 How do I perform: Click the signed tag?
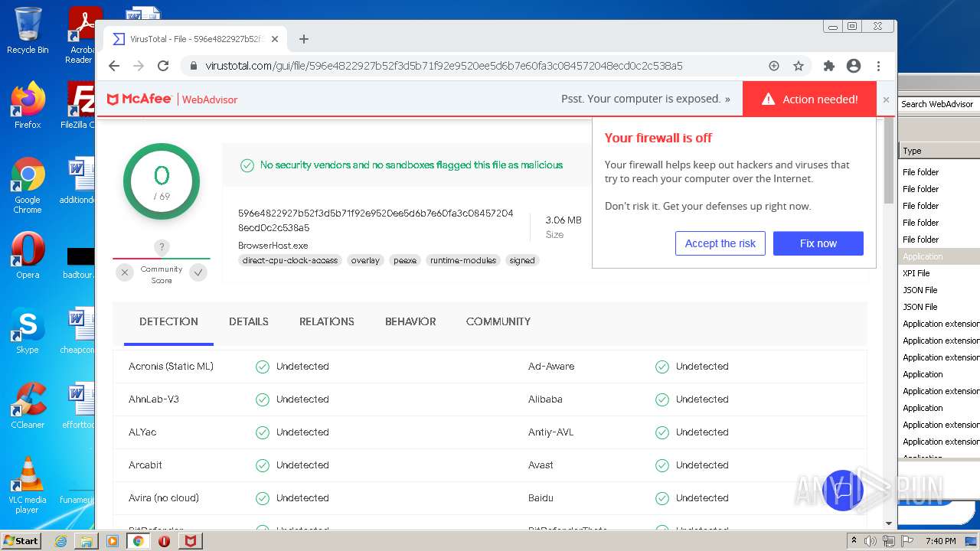point(522,260)
